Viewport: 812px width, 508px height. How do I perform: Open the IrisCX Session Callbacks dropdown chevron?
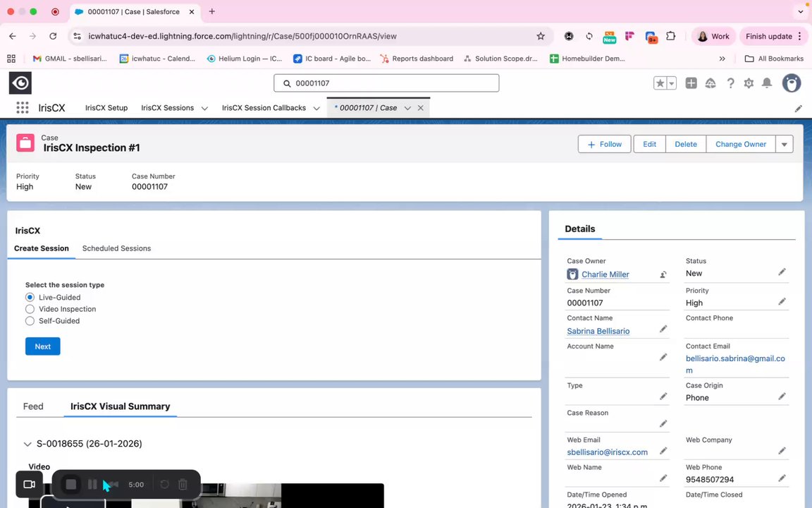coord(316,109)
